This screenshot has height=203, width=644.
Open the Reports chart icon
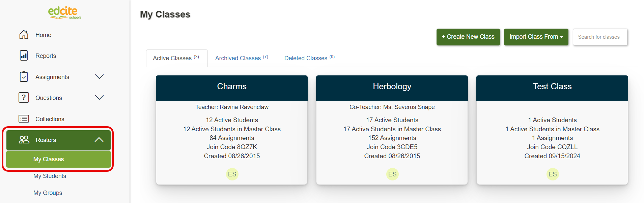[24, 56]
